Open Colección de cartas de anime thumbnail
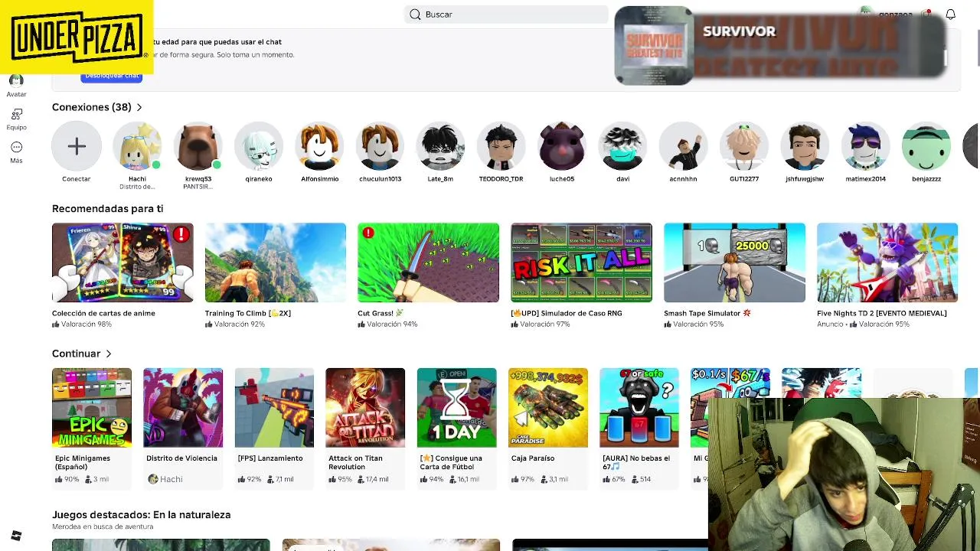The height and width of the screenshot is (551, 980). pyautogui.click(x=122, y=262)
